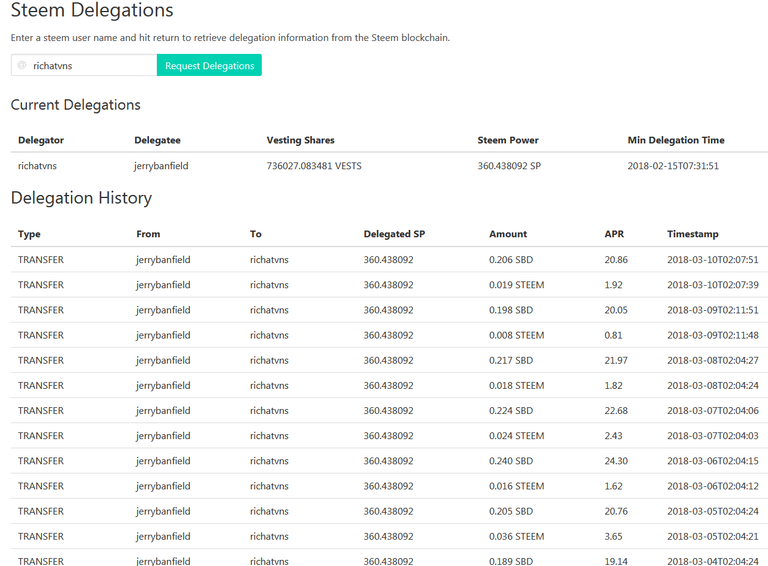Screen dimensions: 768x566
Task: Click the 0.206 SBD amount cell
Action: click(510, 260)
